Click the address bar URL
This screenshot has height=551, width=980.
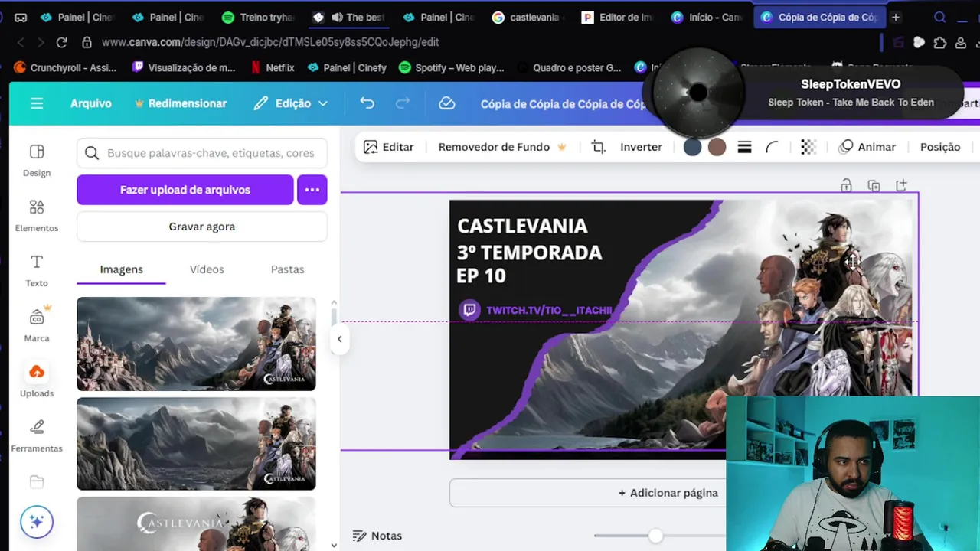point(270,42)
